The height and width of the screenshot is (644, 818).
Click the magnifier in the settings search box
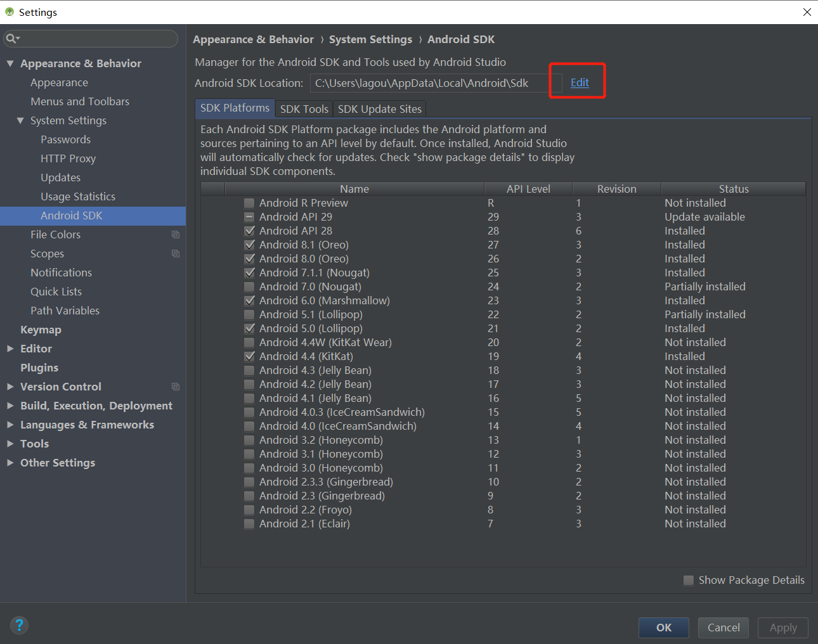click(12, 39)
